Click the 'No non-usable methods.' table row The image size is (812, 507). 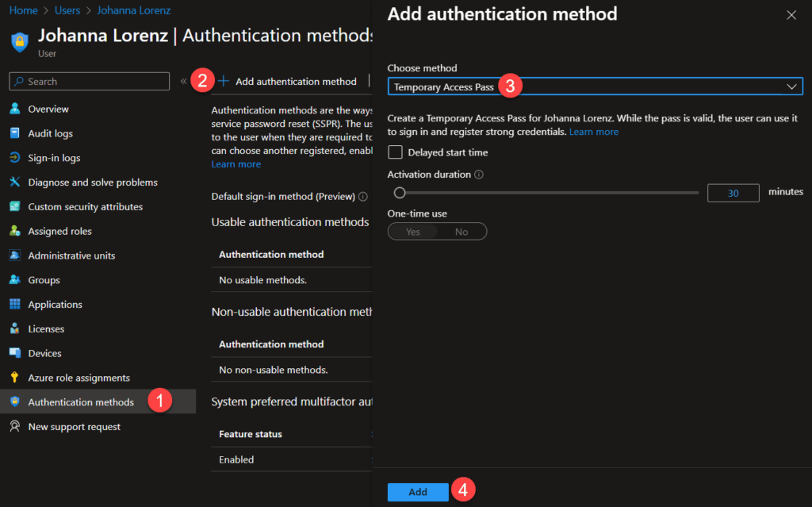point(292,370)
